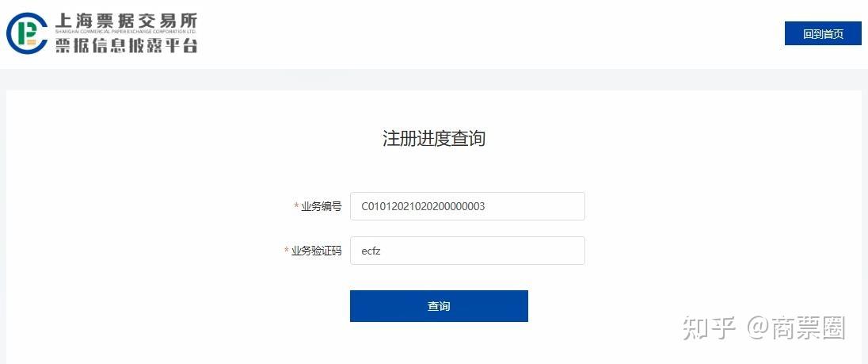Click the Shanghai Commercial Paper Exchange logo icon

point(27,33)
